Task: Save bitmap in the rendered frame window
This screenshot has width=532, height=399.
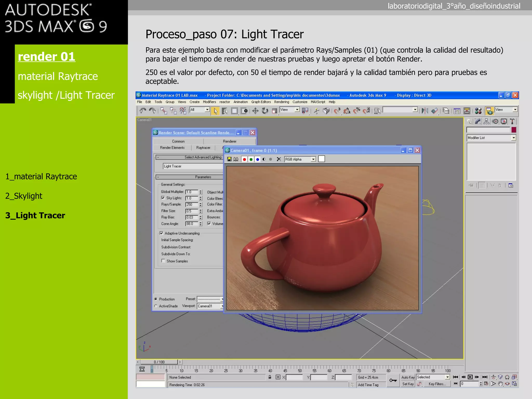Action: click(x=229, y=159)
